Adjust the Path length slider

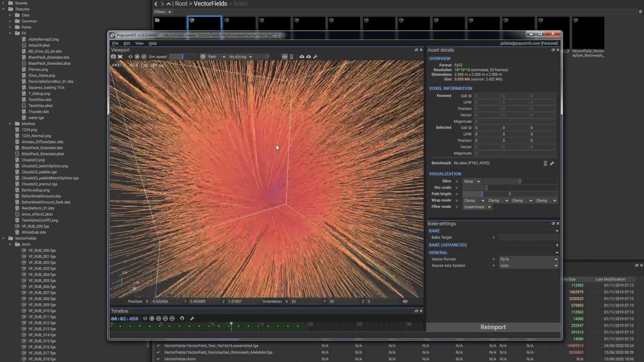pos(510,194)
